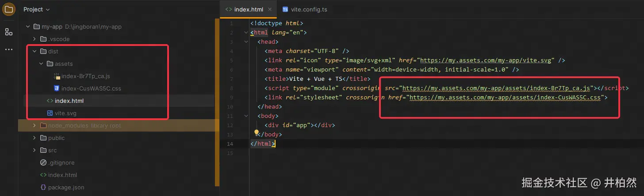Select the .vscode folder icon
The width and height of the screenshot is (644, 196).
click(43, 39)
